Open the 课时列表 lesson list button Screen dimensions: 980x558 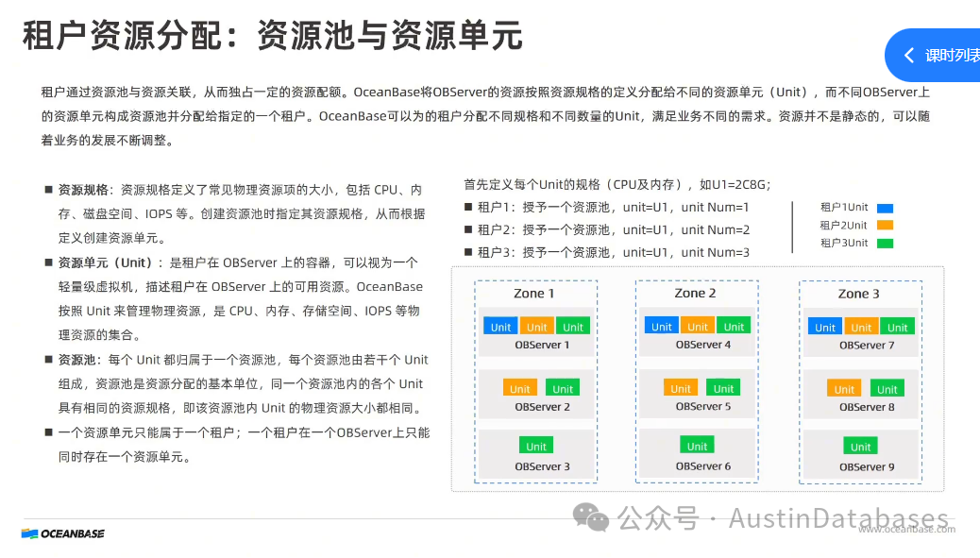[934, 55]
